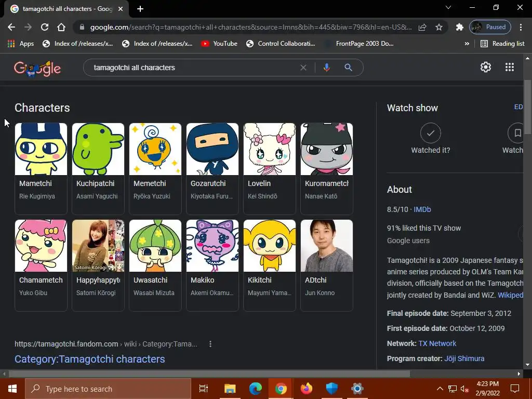Viewport: 532px width, 399px height.
Task: Clear the search box with the X icon
Action: coord(303,68)
